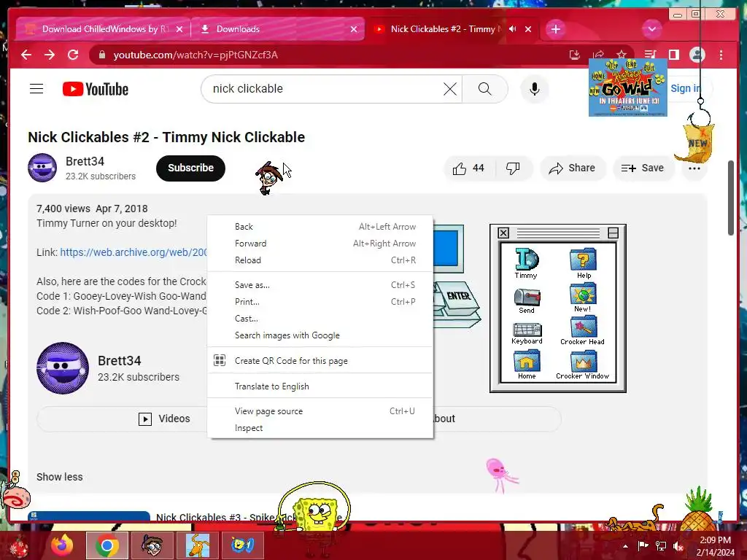
Task: Save the video to a playlist
Action: tap(643, 168)
